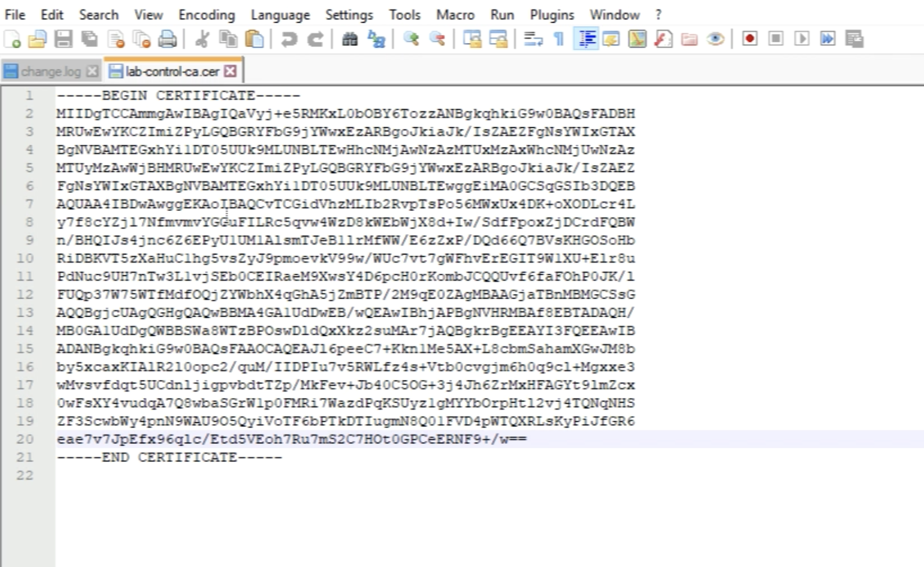This screenshot has height=567, width=924.
Task: Expand the Plugins menu
Action: coord(551,15)
